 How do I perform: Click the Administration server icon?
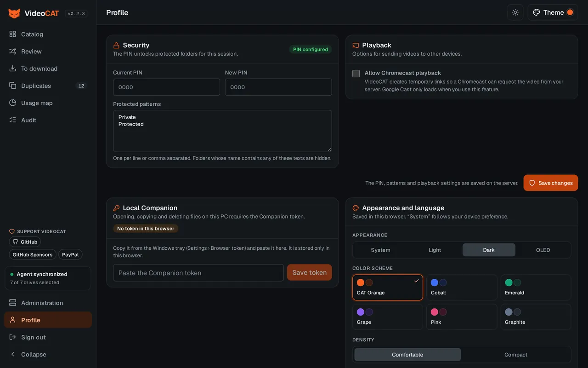[12, 303]
